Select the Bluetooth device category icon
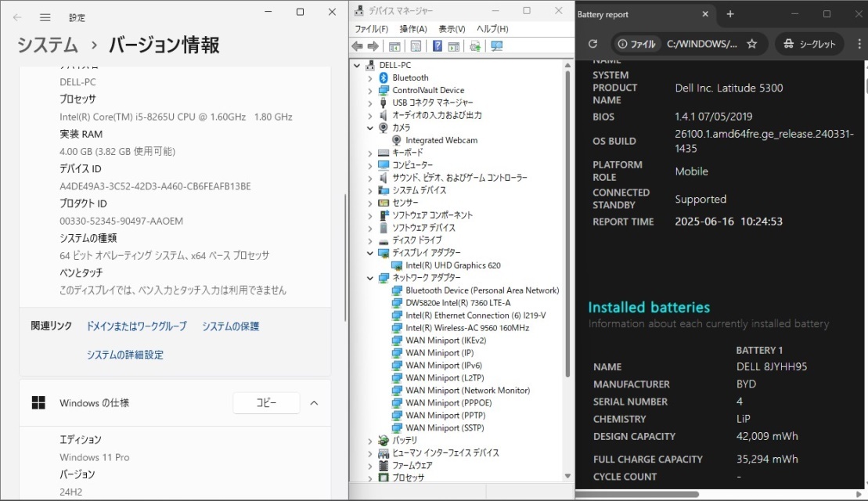 [384, 77]
